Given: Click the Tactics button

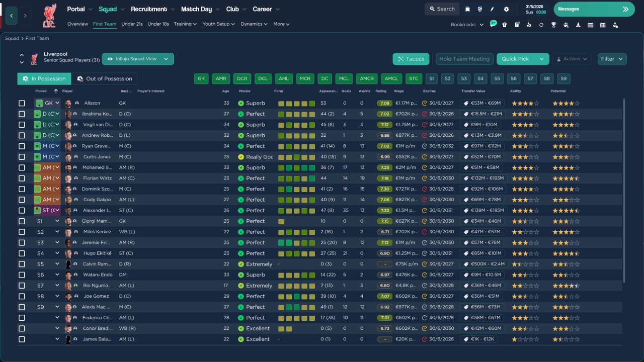Looking at the screenshot, I should (411, 59).
